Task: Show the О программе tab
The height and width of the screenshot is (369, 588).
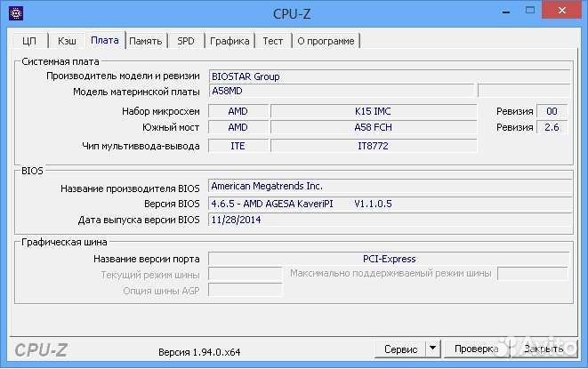Action: [326, 41]
